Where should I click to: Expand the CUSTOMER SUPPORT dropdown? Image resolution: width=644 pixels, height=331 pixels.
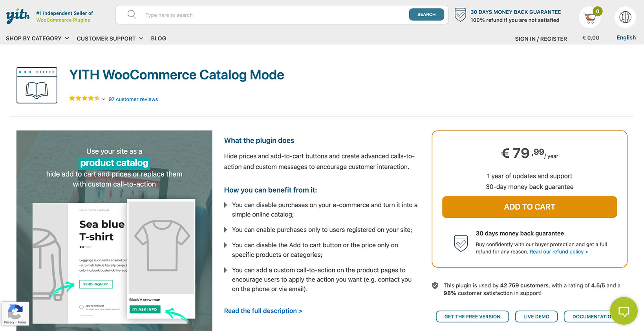109,38
